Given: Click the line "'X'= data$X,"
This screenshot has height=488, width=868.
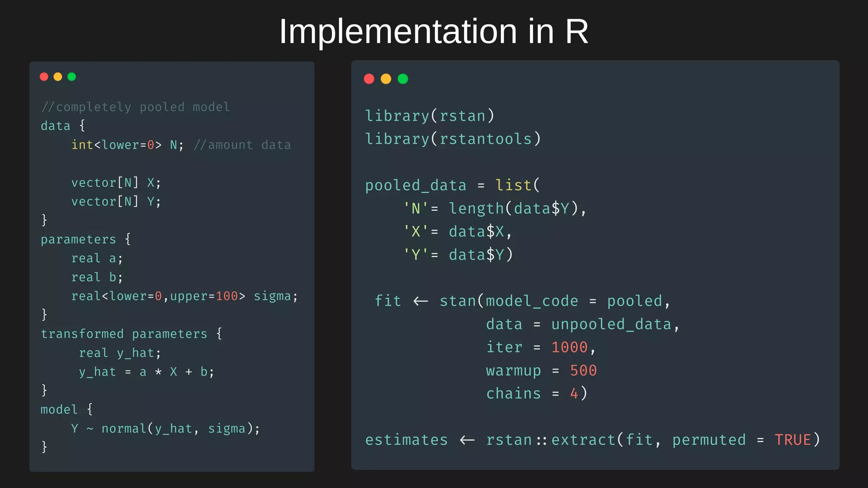Looking at the screenshot, I should point(458,232).
